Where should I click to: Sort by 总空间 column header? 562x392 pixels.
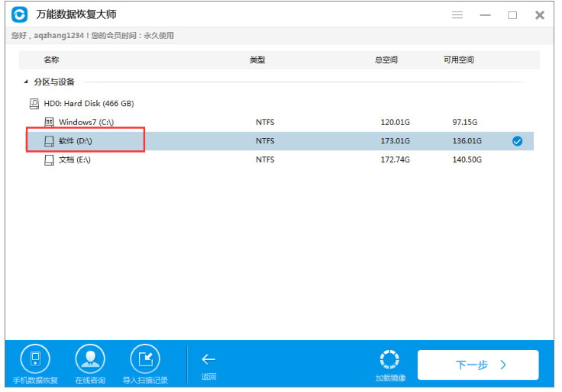click(x=386, y=60)
